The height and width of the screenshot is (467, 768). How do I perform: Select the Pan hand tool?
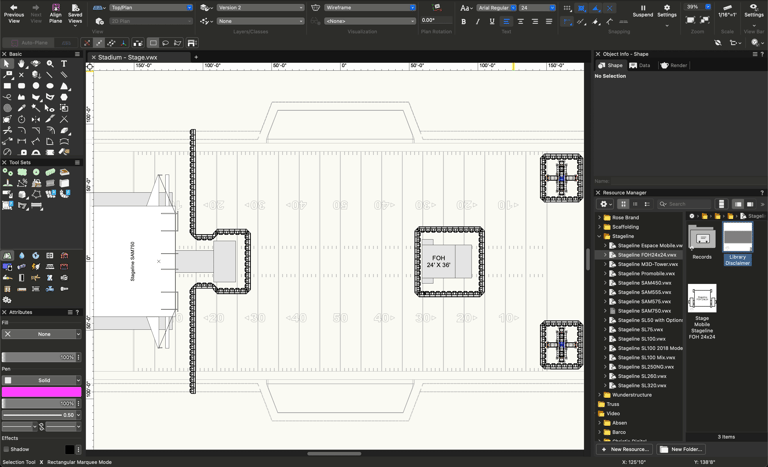(x=21, y=64)
